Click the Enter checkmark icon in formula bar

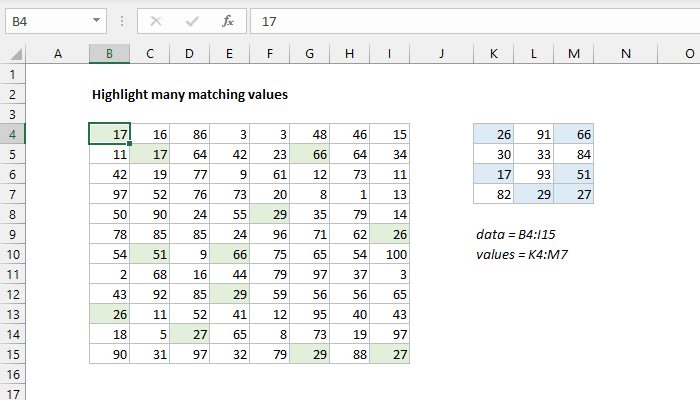click(191, 19)
